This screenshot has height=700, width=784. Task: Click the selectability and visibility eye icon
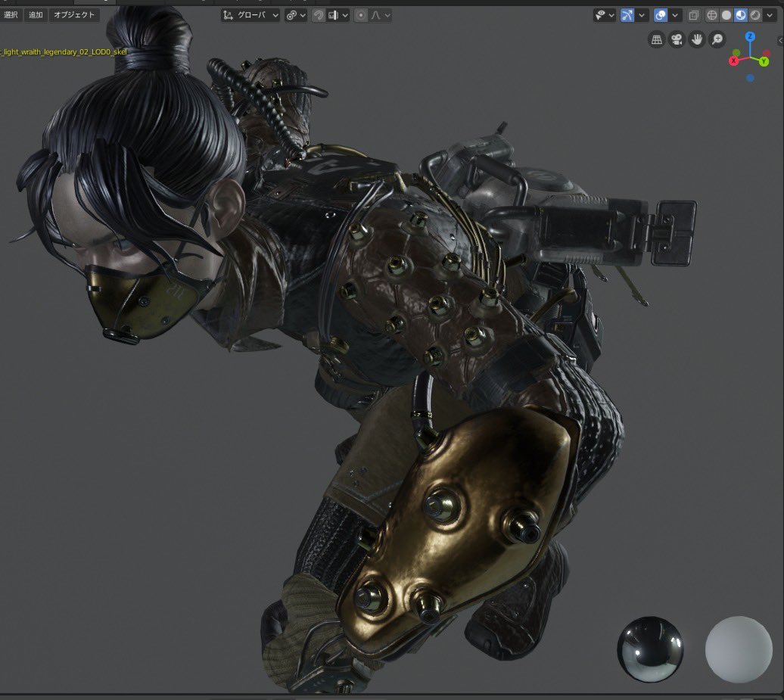click(600, 15)
